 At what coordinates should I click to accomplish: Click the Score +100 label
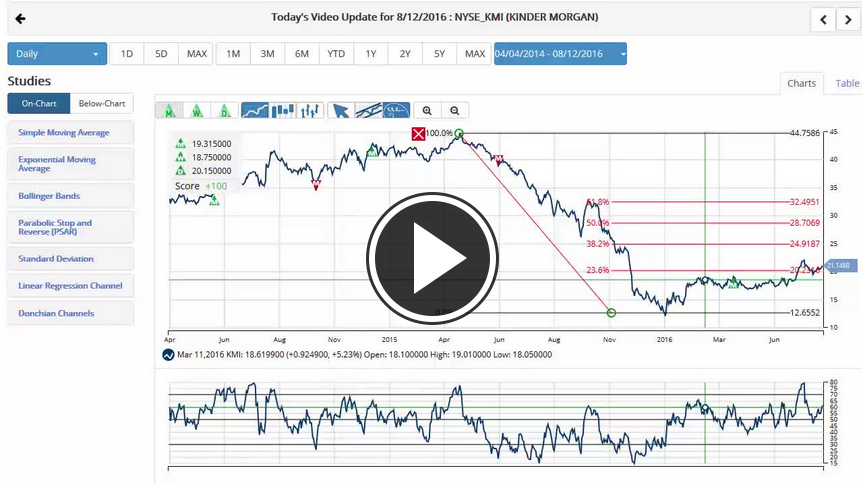click(x=201, y=186)
